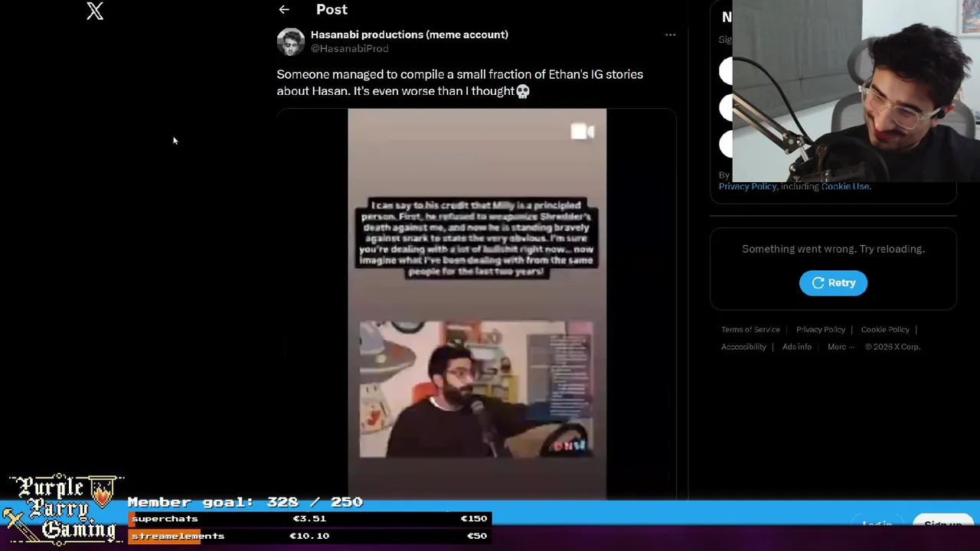Click the camera icon on the video
This screenshot has height=551, width=980.
(x=583, y=132)
